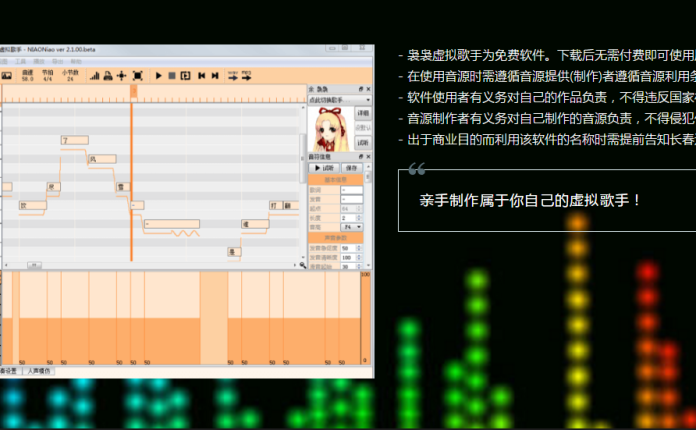Export to MP3 with arrow icon
Viewport: 696px width, 430px height.
246,75
